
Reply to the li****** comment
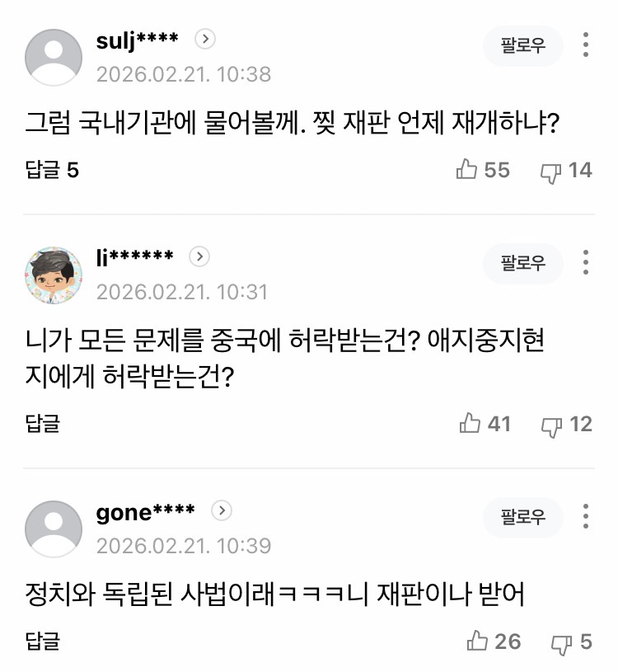coord(42,425)
